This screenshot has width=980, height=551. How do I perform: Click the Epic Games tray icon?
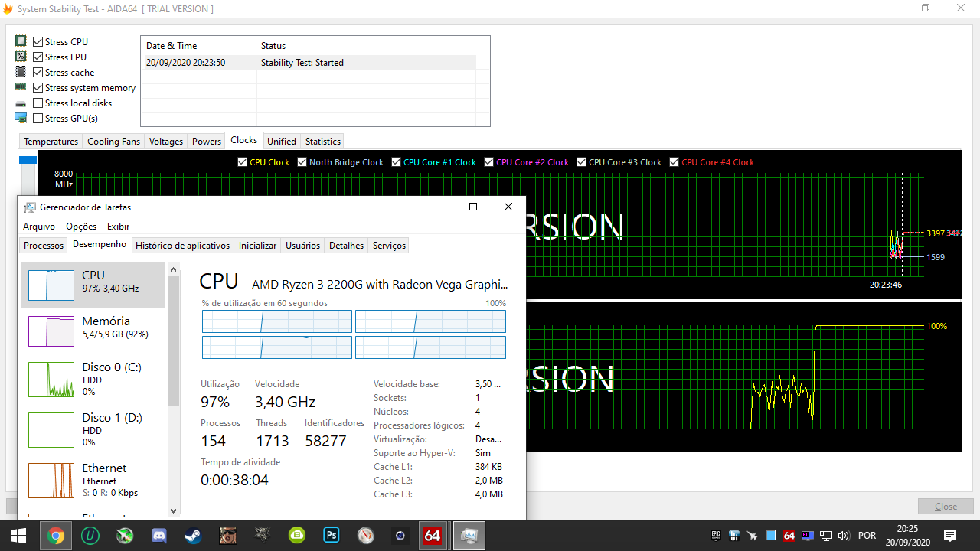[716, 536]
